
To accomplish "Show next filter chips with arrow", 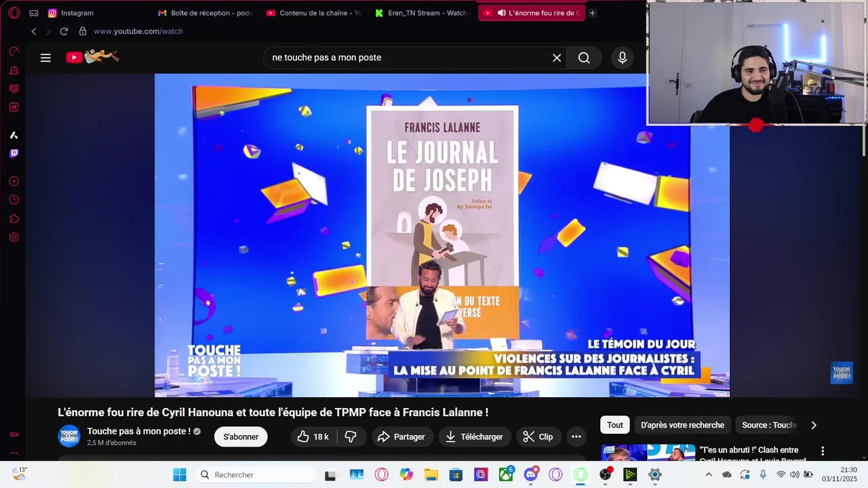I will 814,425.
